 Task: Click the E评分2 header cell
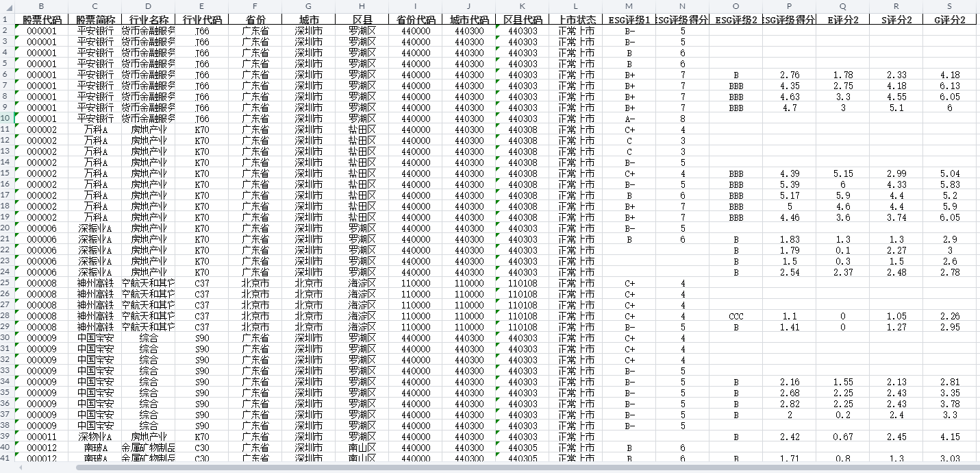tap(843, 19)
